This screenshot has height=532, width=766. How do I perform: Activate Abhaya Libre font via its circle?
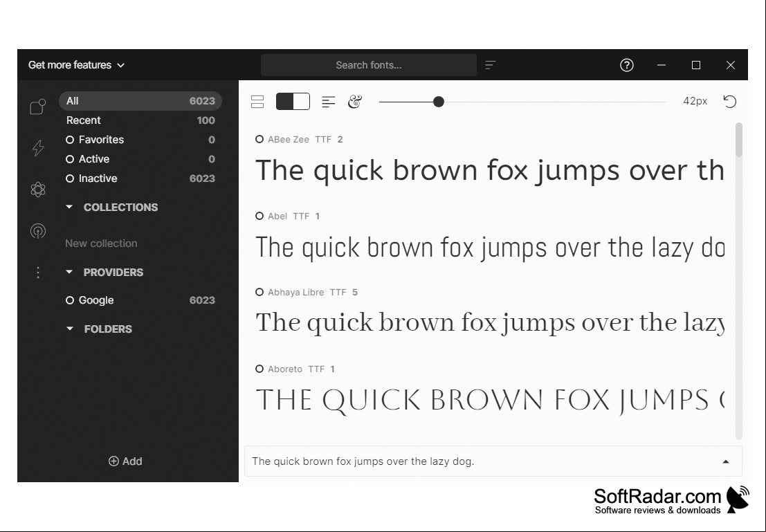(x=259, y=292)
